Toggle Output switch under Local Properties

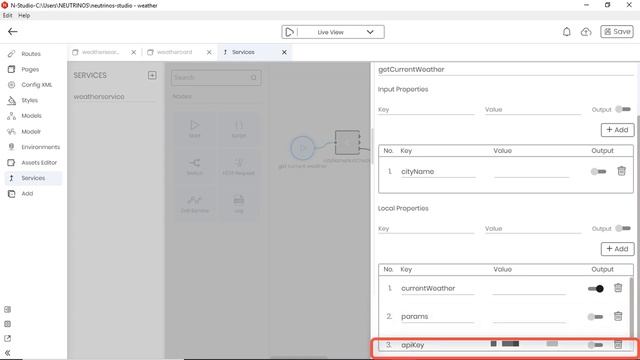point(623,228)
